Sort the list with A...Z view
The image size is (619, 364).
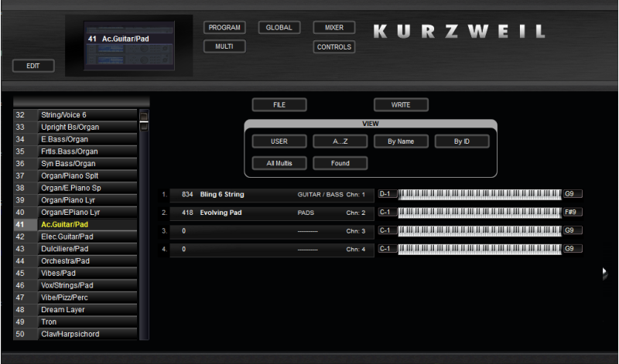pyautogui.click(x=340, y=141)
